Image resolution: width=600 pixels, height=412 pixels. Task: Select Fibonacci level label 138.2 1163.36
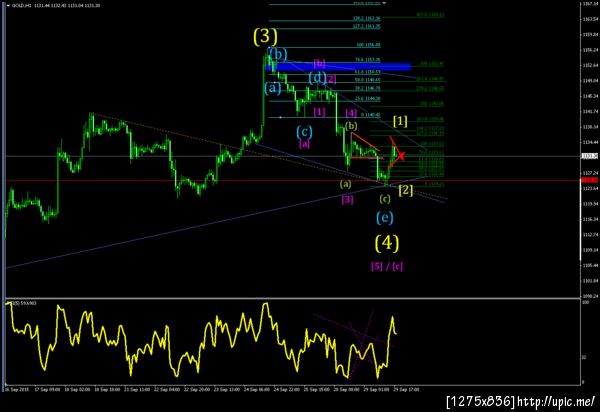tap(367, 18)
